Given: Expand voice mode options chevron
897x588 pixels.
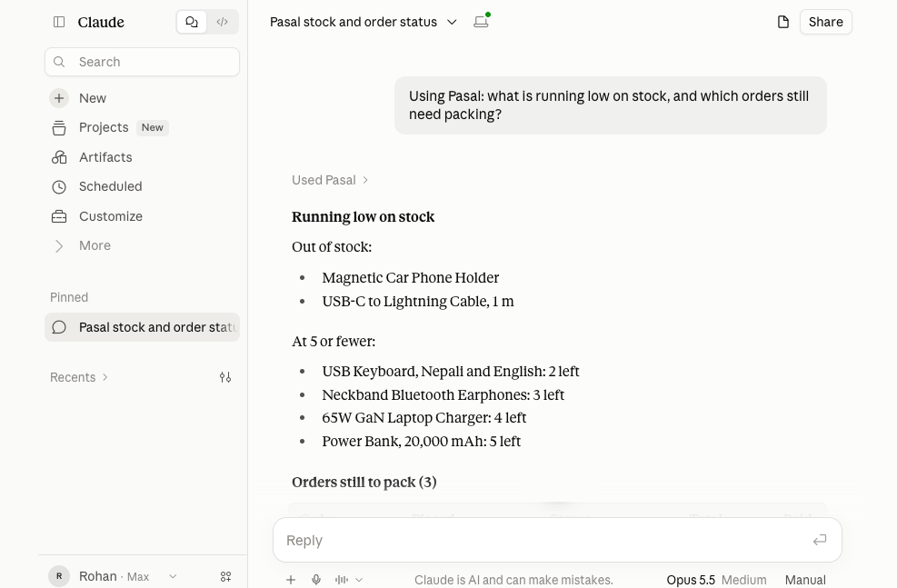Looking at the screenshot, I should (359, 580).
